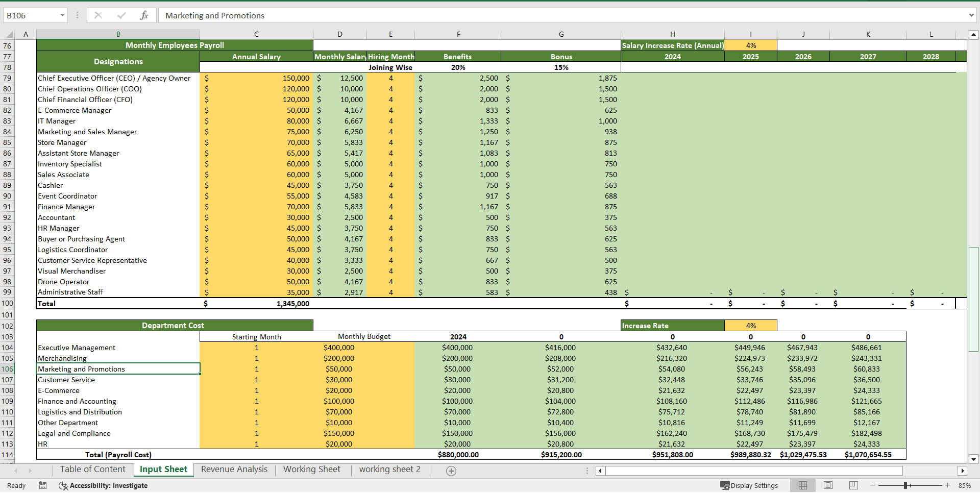
Task: Select row 100 header
Action: 7,303
